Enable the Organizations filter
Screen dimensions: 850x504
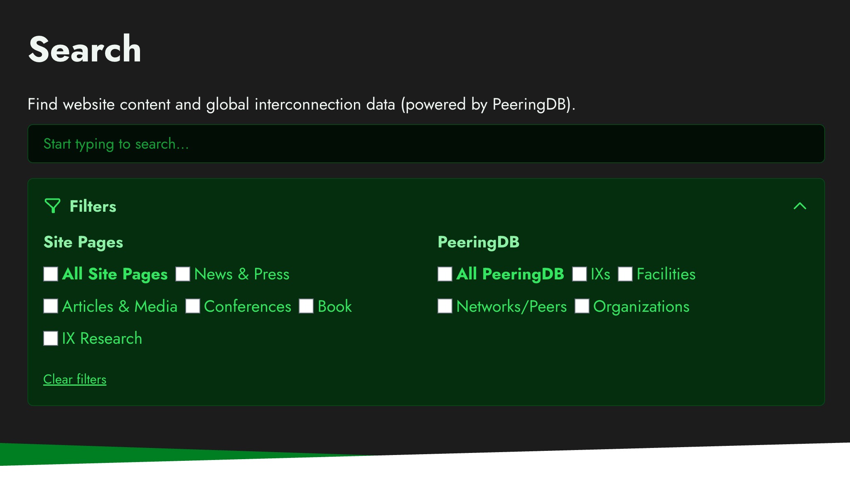tap(582, 306)
